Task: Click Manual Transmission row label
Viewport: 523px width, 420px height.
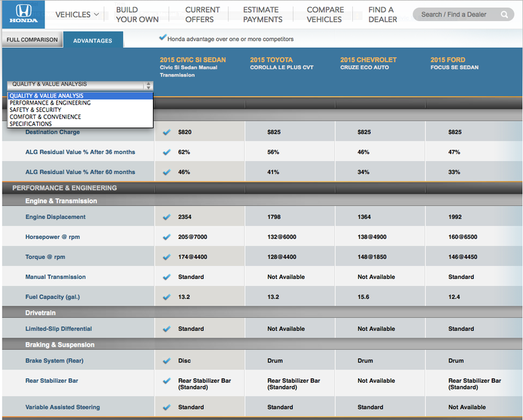Action: [x=56, y=277]
